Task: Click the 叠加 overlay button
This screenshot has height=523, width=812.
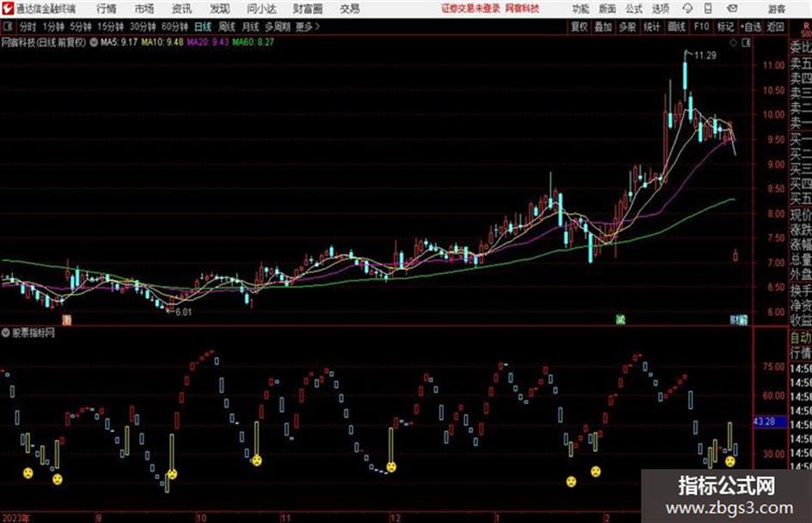Action: click(603, 27)
